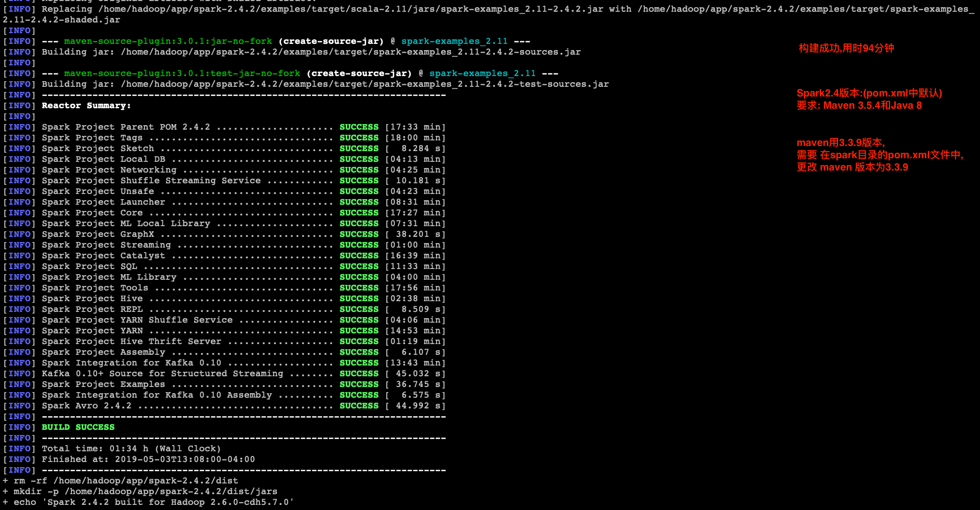Click the red '要求: Maven 3.5.4和Java 8' note

click(859, 106)
